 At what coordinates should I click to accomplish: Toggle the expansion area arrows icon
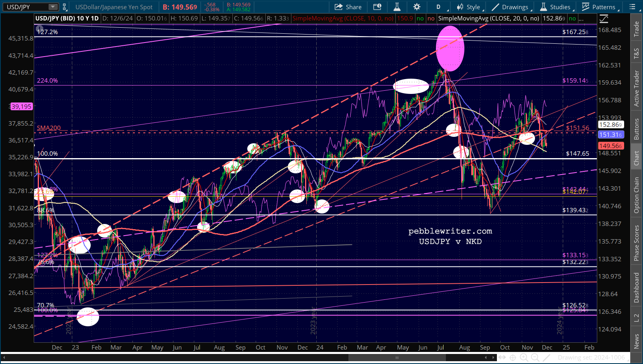[502, 358]
